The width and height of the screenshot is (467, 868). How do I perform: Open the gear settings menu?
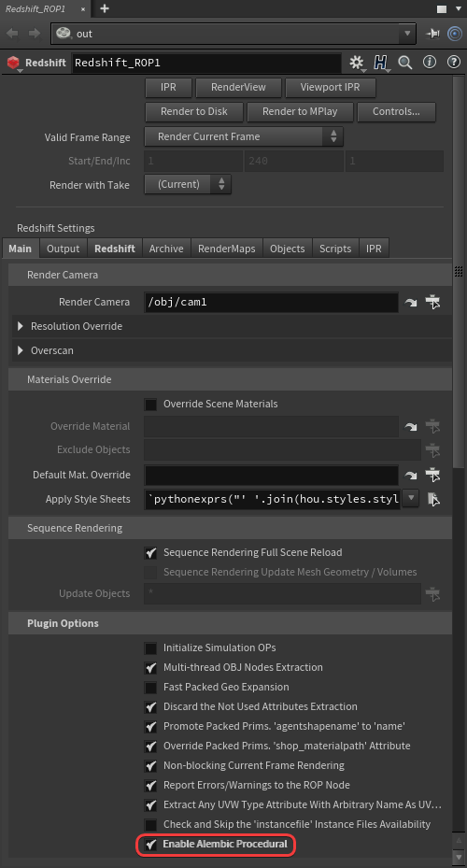click(357, 63)
